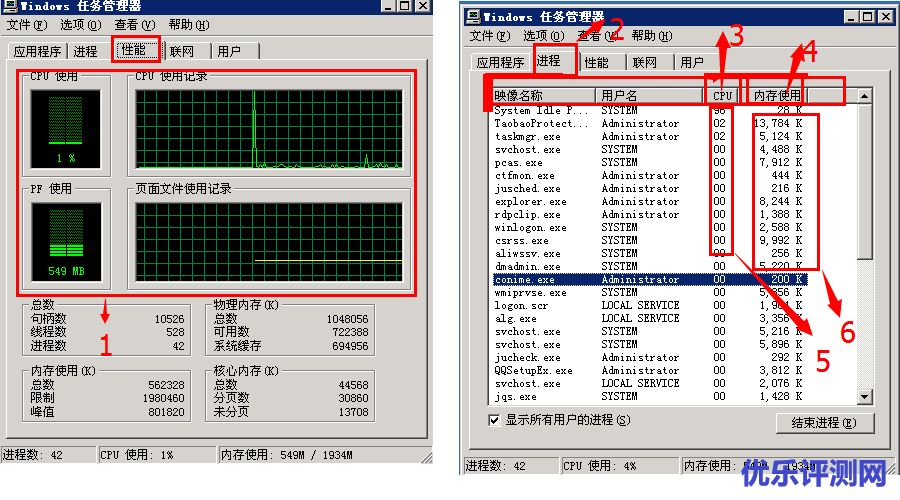Click the 结束进程 button
Screen dimensions: 900x500
click(x=824, y=423)
